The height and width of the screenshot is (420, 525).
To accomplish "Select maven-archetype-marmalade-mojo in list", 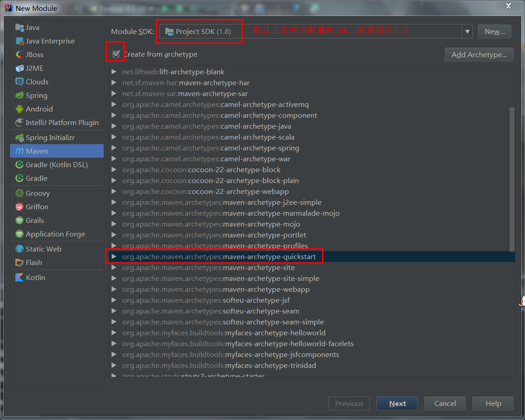I will click(312, 213).
